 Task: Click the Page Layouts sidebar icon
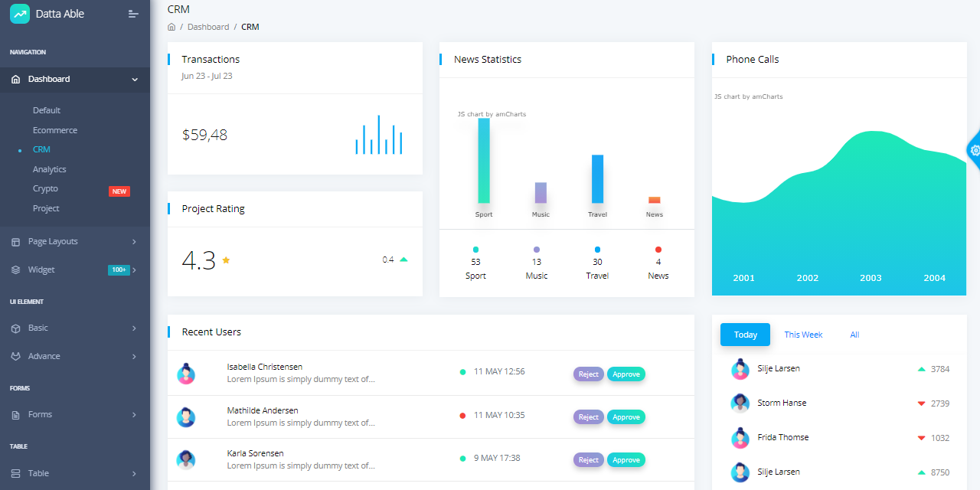pos(15,242)
